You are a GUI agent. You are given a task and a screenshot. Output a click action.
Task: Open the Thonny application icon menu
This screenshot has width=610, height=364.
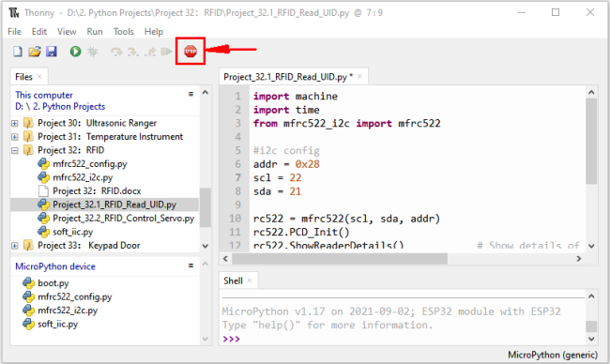(14, 13)
